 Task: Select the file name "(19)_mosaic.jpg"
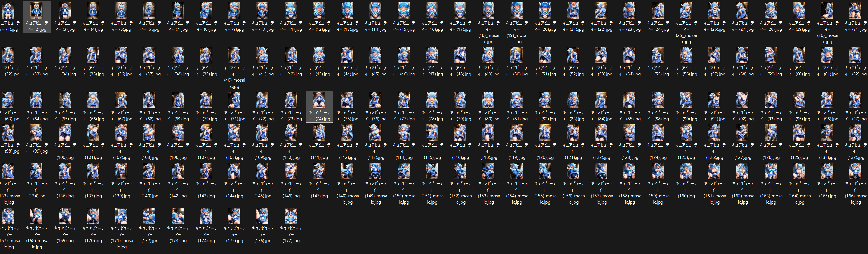[x=517, y=32]
